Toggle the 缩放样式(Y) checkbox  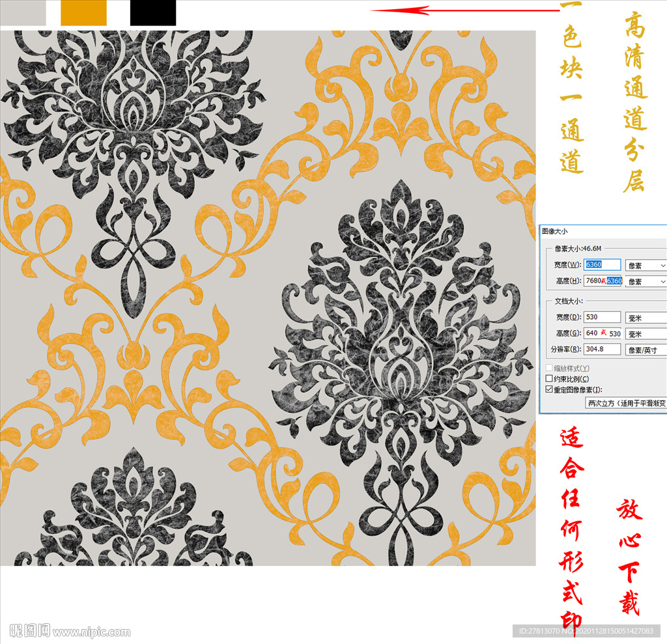tap(549, 368)
